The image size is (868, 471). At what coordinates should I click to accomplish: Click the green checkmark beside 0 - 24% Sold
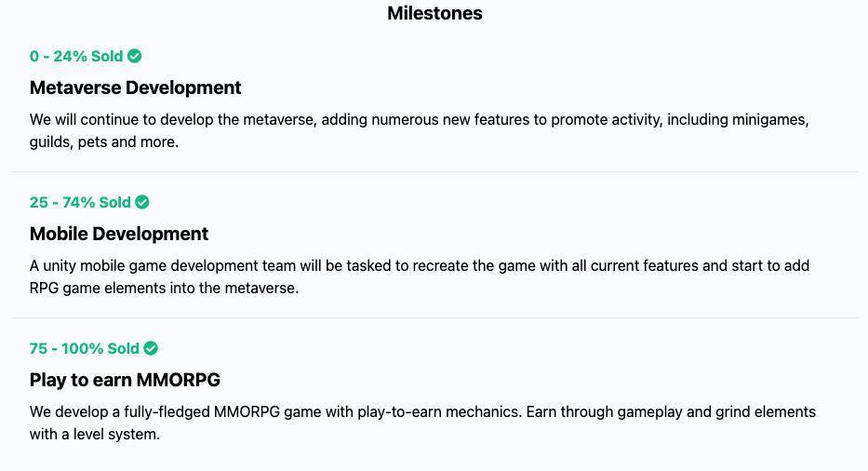point(135,56)
